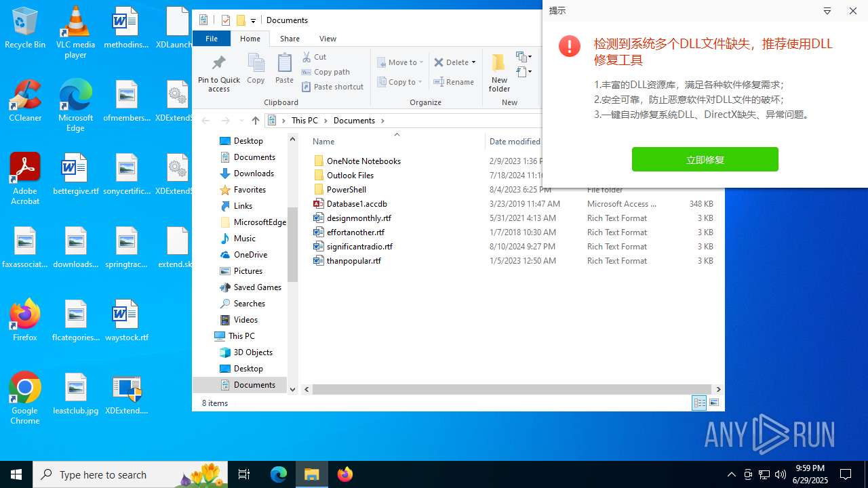Open Firefox from the taskbar
This screenshot has width=868, height=488.
pyautogui.click(x=345, y=474)
